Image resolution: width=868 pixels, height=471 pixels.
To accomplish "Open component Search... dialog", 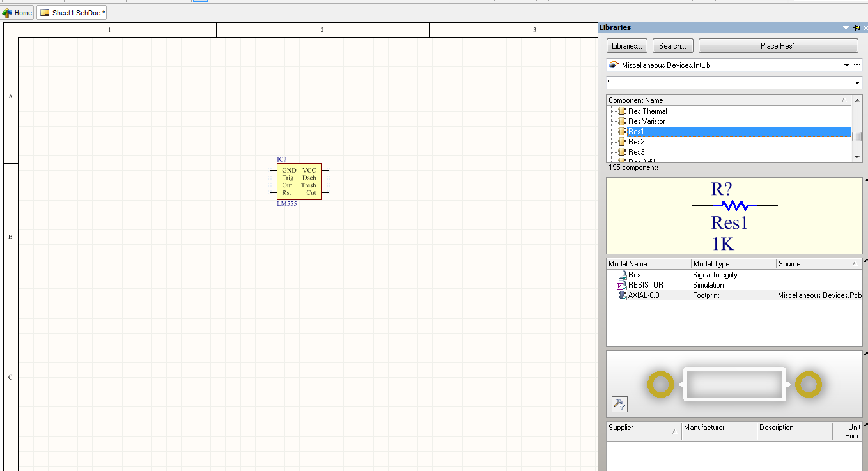I will point(672,46).
